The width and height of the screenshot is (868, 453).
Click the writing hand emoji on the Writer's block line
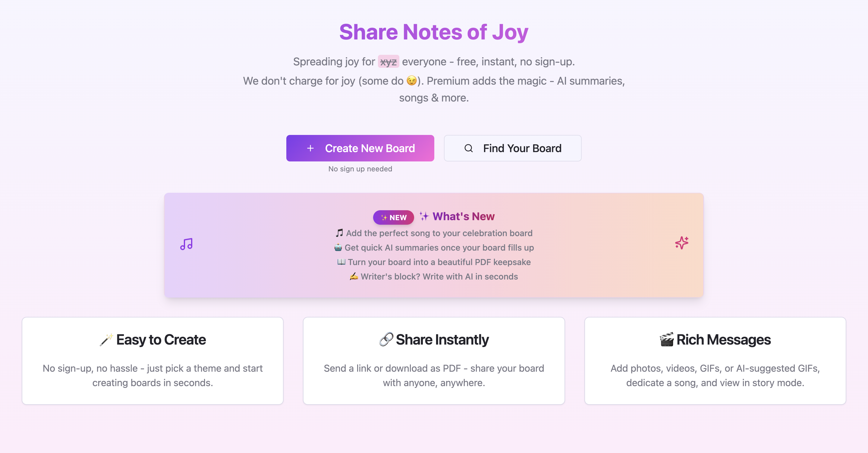(355, 276)
